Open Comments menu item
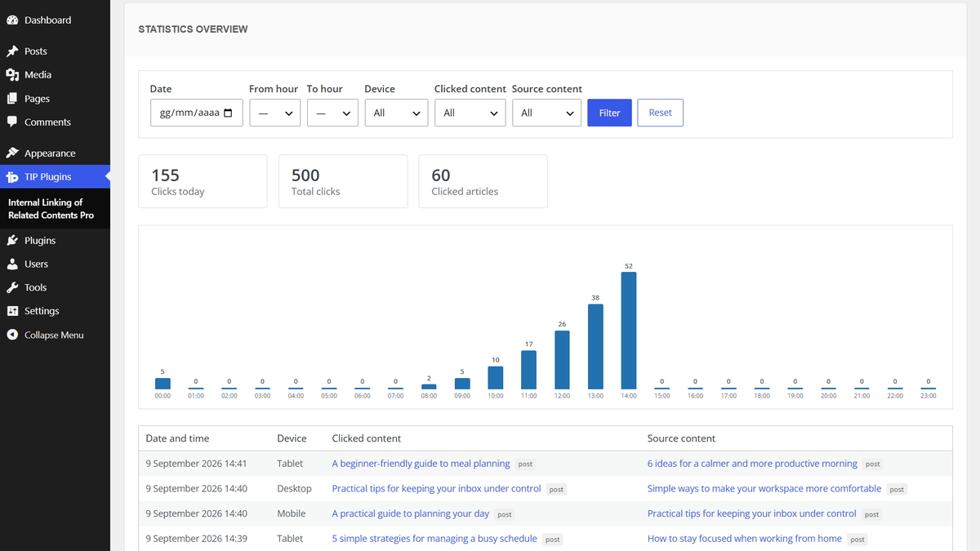The height and width of the screenshot is (551, 980). coord(55,122)
